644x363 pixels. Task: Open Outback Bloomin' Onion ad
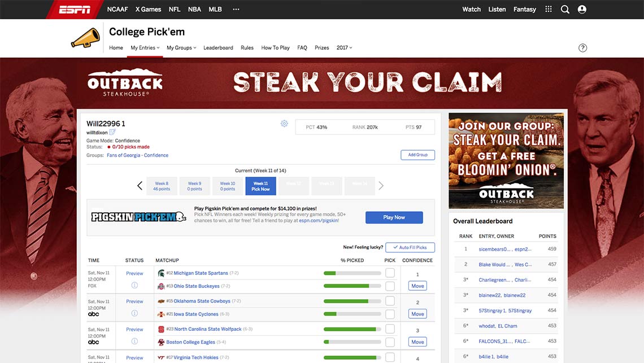pos(506,161)
